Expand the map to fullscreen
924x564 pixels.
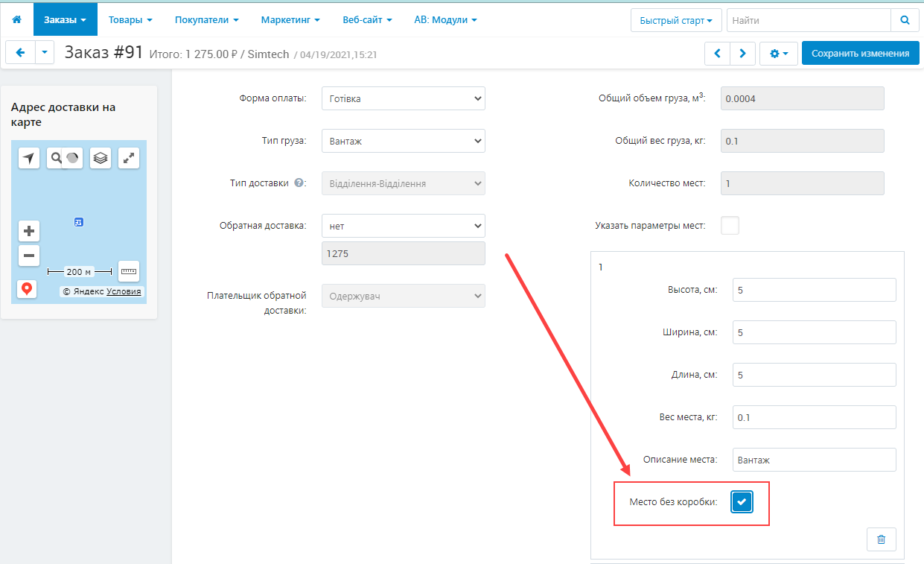[x=129, y=158]
